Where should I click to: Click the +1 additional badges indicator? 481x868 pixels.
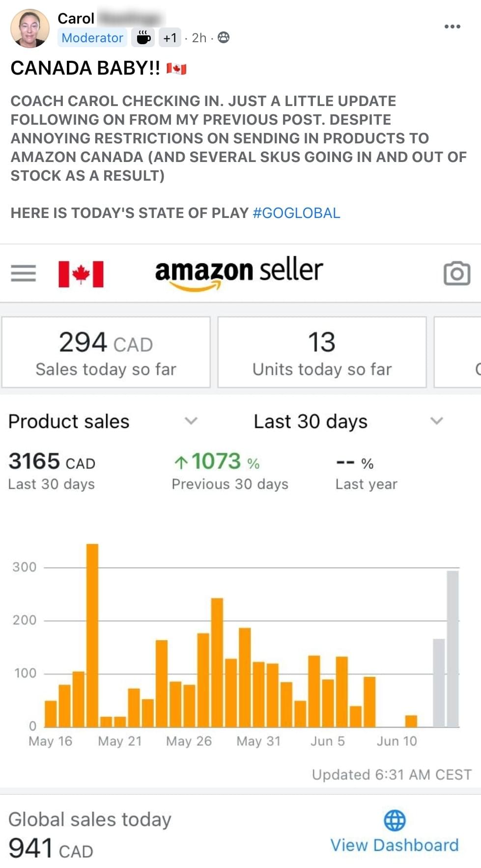(x=170, y=38)
